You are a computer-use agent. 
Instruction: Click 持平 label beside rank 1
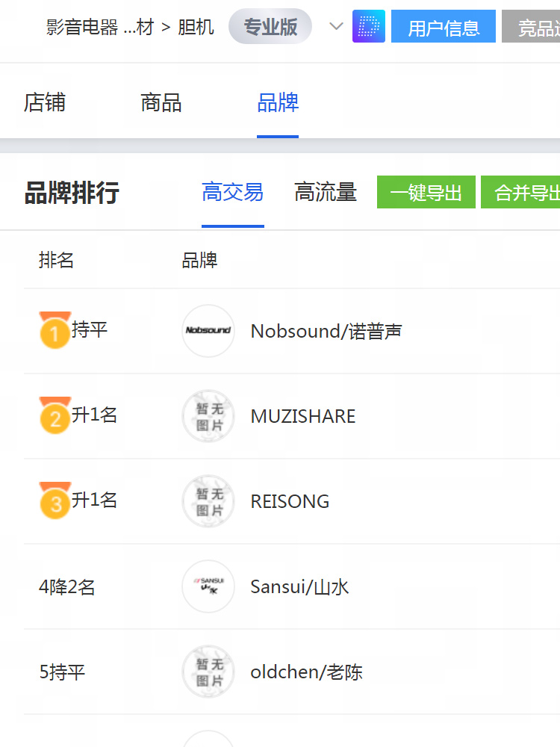[90, 329]
